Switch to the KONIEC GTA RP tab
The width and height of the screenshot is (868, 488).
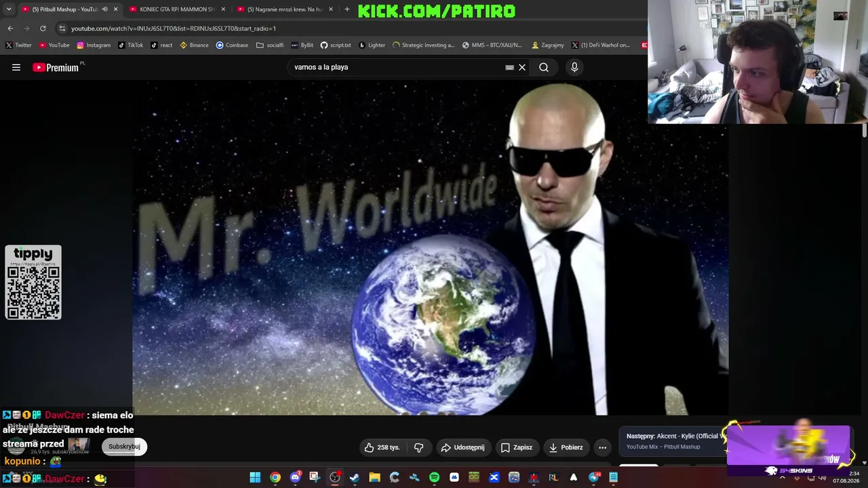[176, 9]
